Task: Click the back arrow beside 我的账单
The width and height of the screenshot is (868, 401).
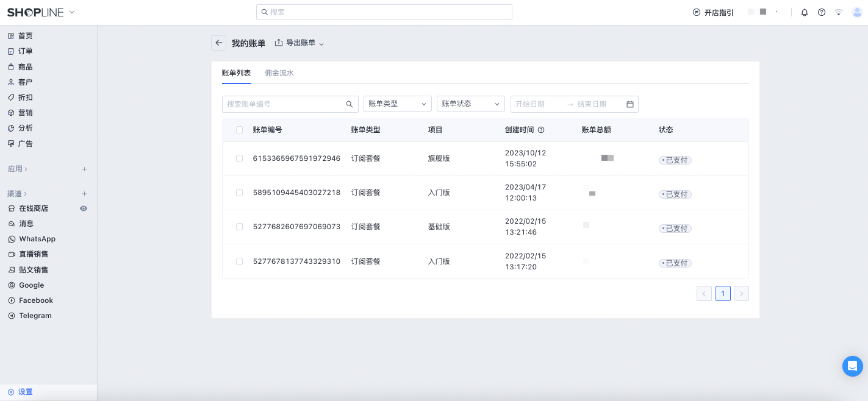Action: 218,43
